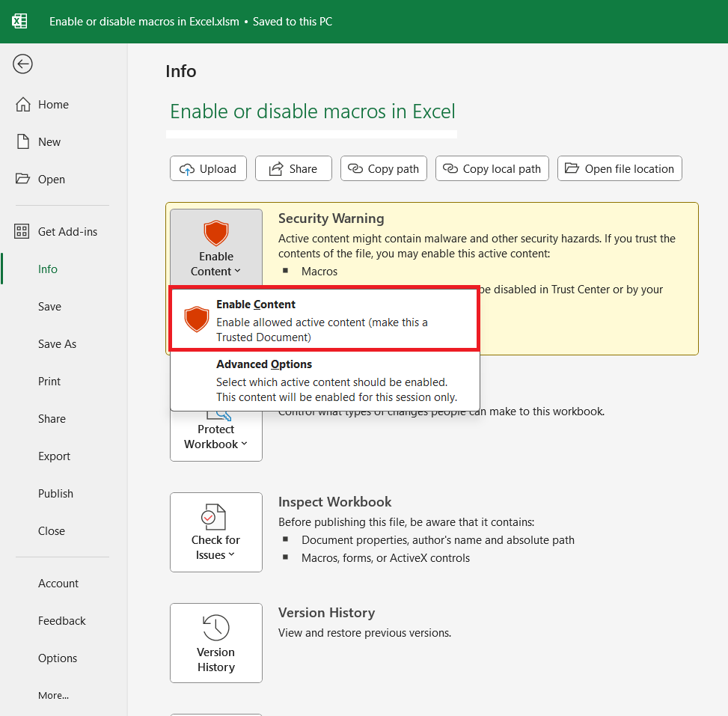
Task: Click the Share button near Upload
Action: pos(293,168)
